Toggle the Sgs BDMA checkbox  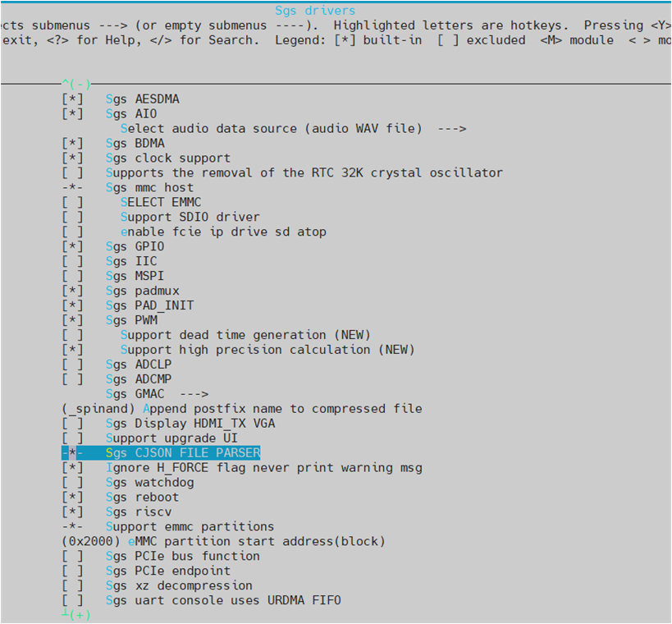(72, 143)
